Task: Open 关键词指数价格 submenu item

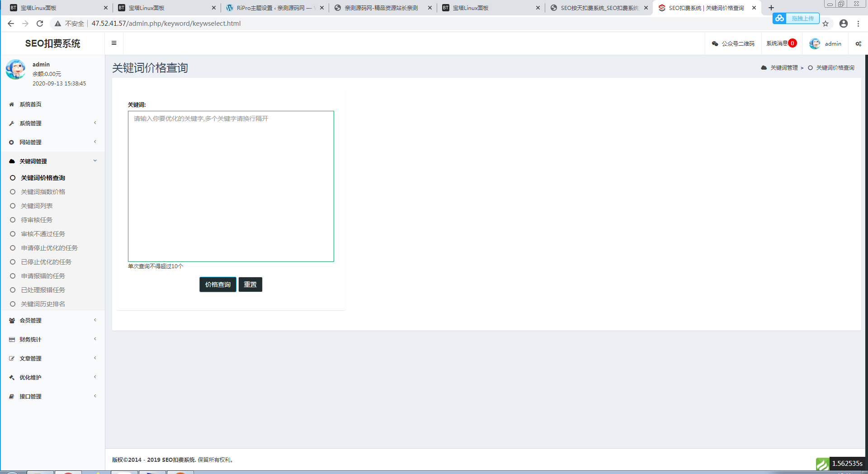Action: (x=43, y=192)
